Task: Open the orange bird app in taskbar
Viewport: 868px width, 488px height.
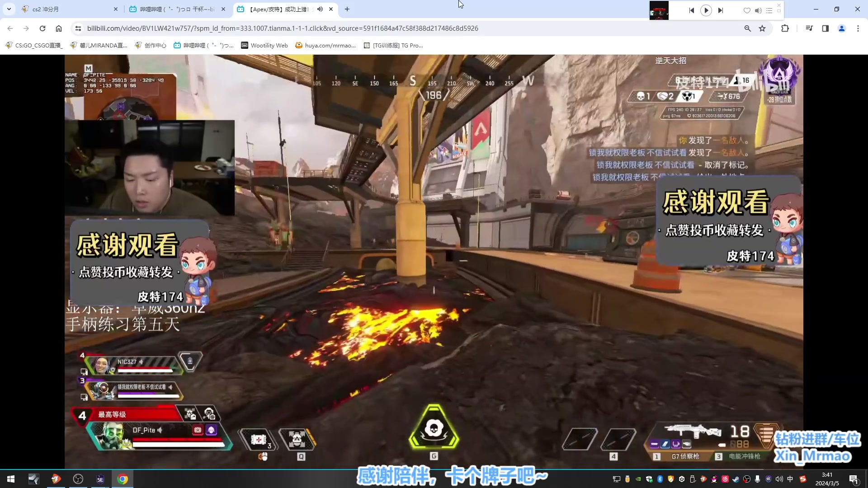Action: [x=56, y=479]
